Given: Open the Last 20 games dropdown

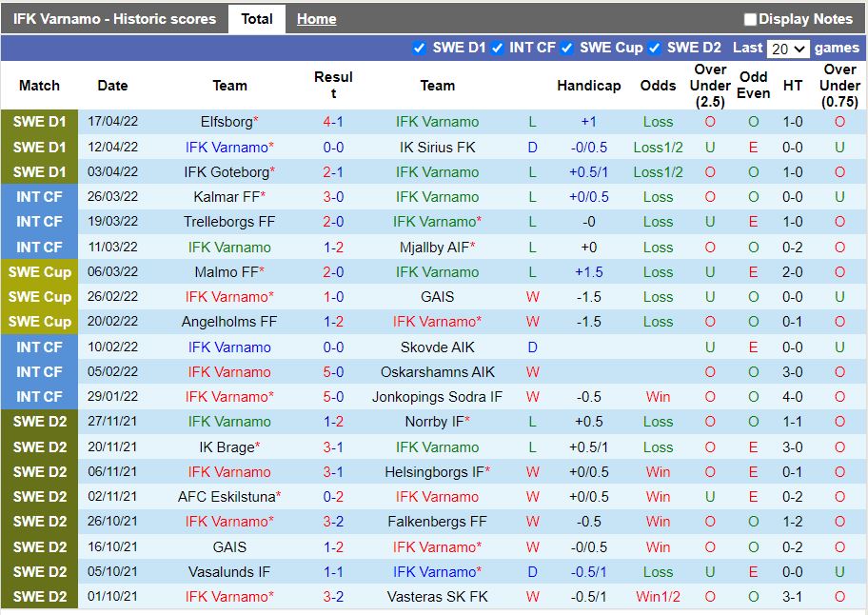Looking at the screenshot, I should 787,49.
